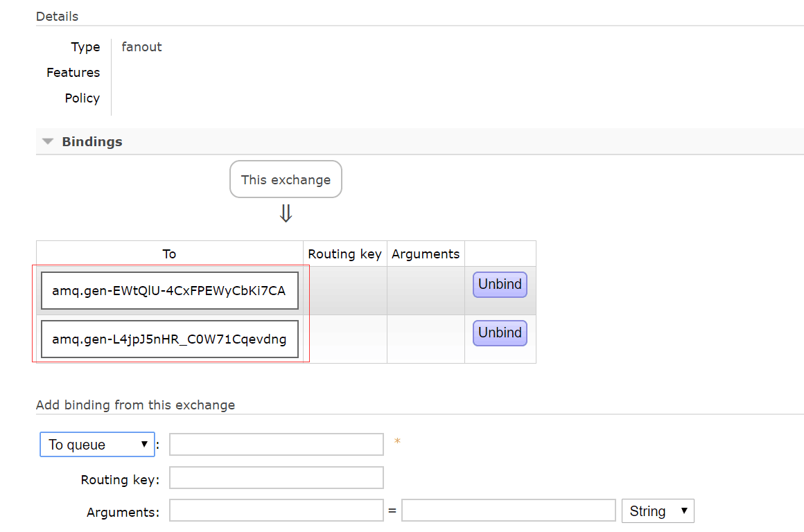
Task: Click the Details section heading
Action: (x=57, y=16)
